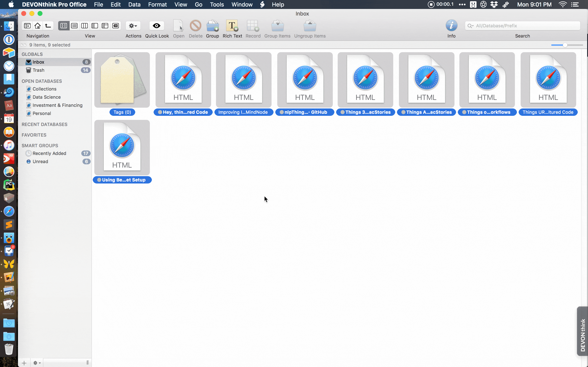Open the search scope magnifier dropdown

point(470,26)
